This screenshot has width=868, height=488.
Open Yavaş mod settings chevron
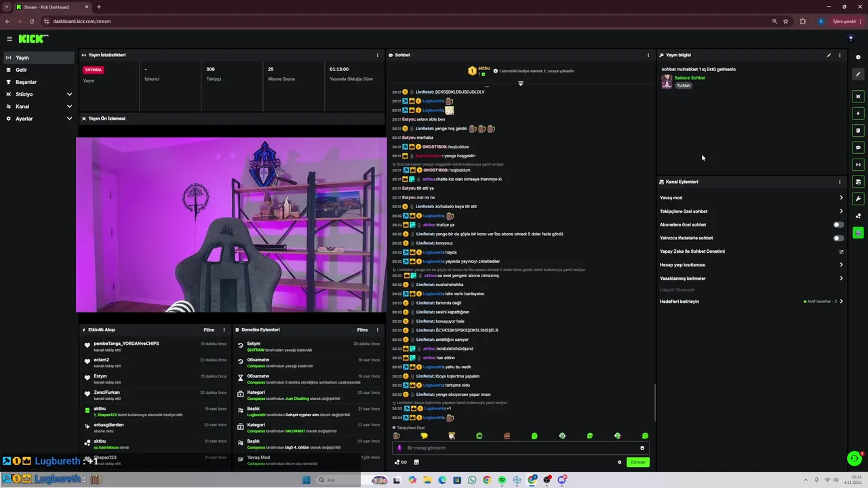click(841, 198)
